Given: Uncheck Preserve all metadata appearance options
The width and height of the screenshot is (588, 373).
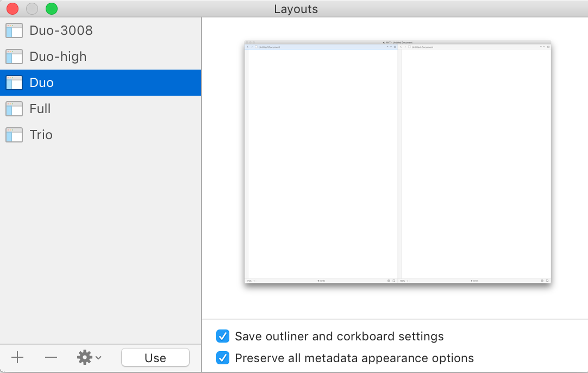Looking at the screenshot, I should click(223, 358).
